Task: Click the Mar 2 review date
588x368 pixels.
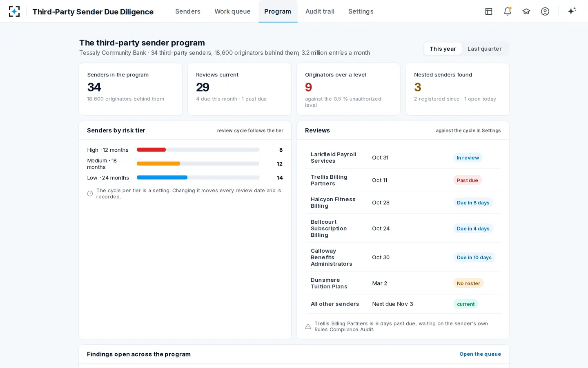Action: [x=380, y=283]
